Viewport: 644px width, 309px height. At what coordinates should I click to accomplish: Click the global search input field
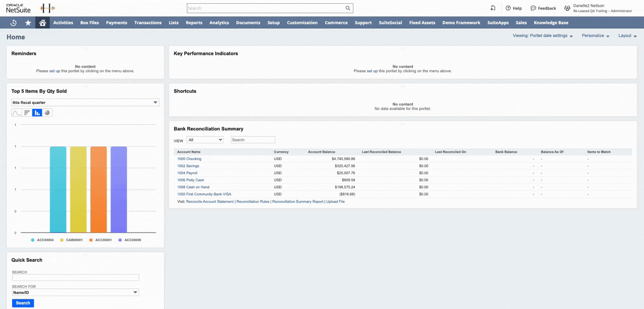266,8
